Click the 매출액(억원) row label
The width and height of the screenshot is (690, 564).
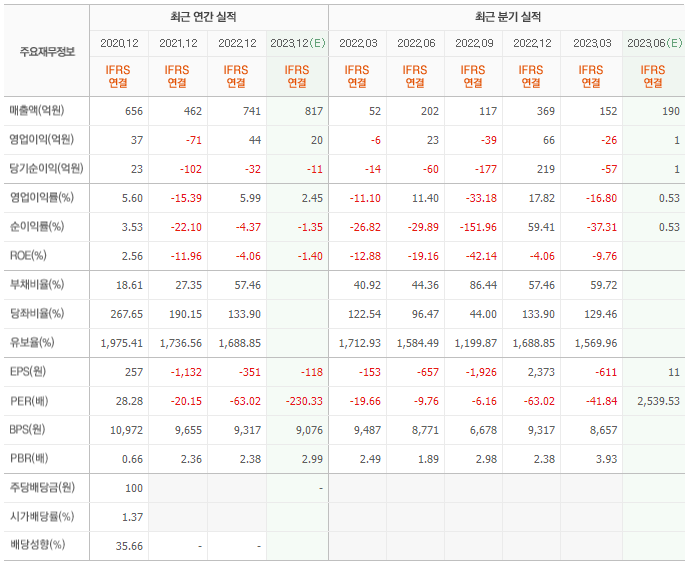pyautogui.click(x=37, y=110)
